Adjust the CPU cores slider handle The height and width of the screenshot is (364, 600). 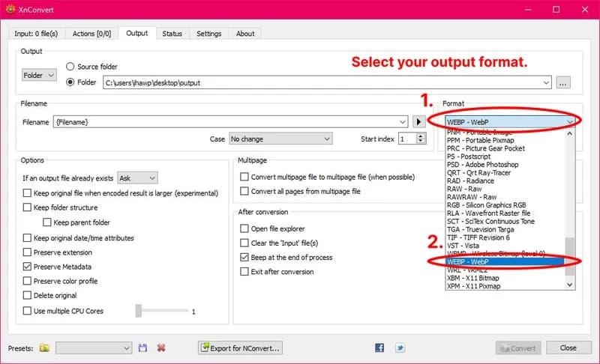coord(139,311)
